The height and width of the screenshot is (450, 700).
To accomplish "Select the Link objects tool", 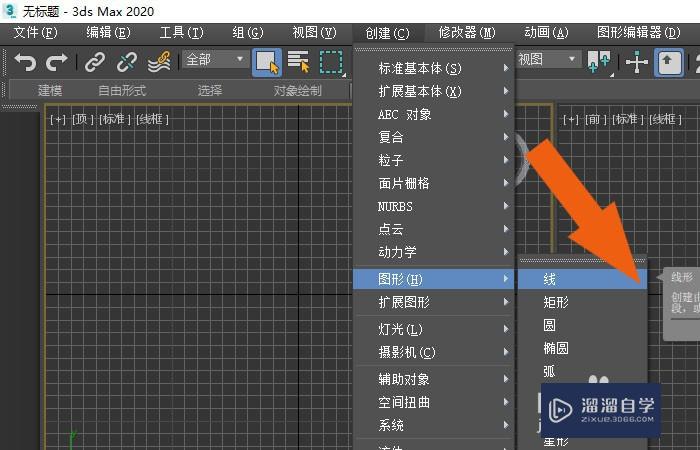I will [95, 62].
